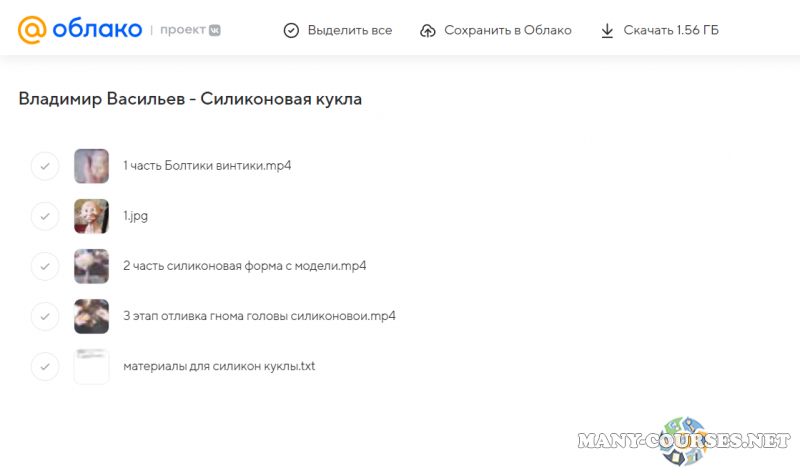Choose "Сохранить в Облако" option
The width and height of the screenshot is (800, 474).
click(509, 31)
